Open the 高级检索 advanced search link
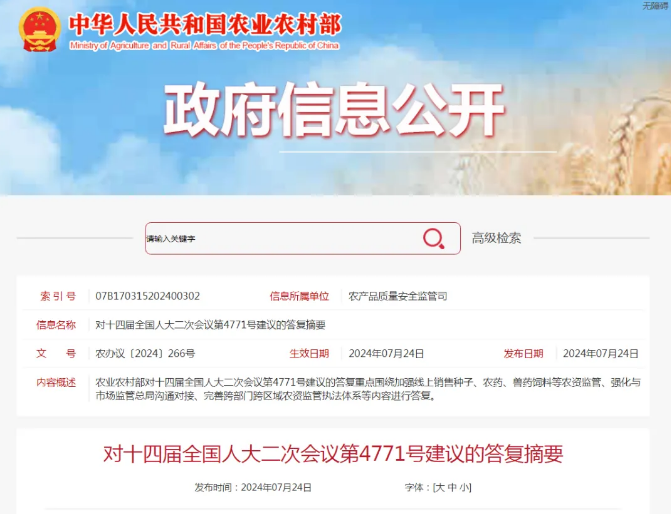 [x=496, y=238]
